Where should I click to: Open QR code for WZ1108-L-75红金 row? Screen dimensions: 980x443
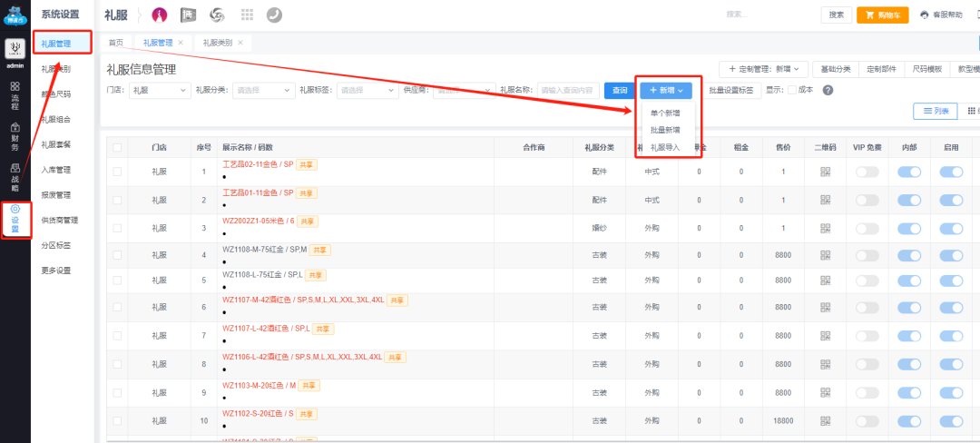pos(826,281)
